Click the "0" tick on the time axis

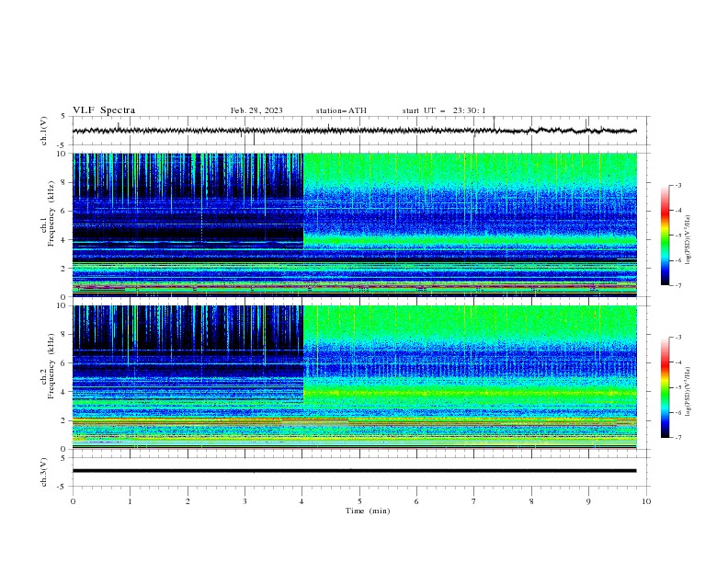pos(73,501)
